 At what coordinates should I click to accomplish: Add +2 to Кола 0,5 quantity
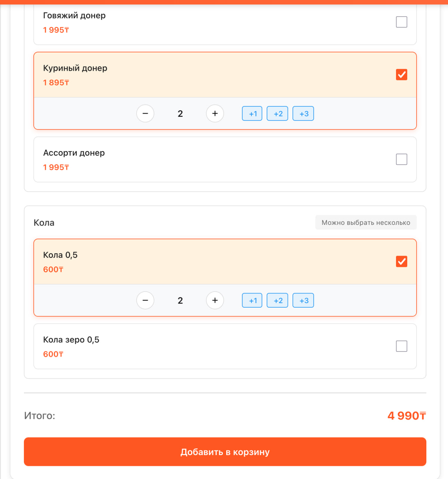[277, 300]
